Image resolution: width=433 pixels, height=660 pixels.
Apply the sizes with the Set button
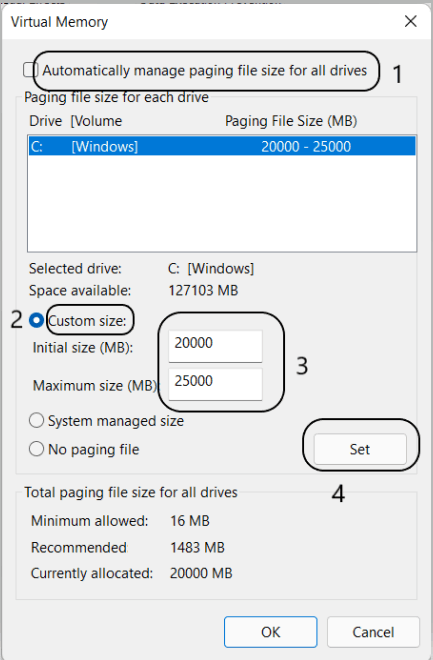[360, 449]
